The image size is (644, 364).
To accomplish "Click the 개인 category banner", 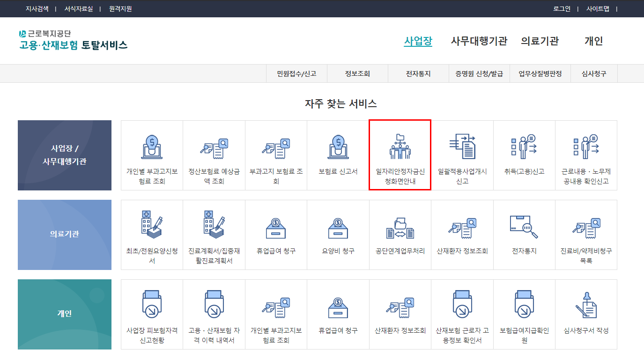I will coord(65,314).
